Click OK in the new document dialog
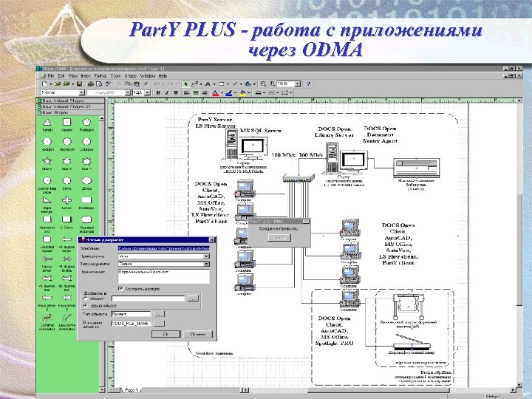This screenshot has height=399, width=532. pyautogui.click(x=166, y=334)
